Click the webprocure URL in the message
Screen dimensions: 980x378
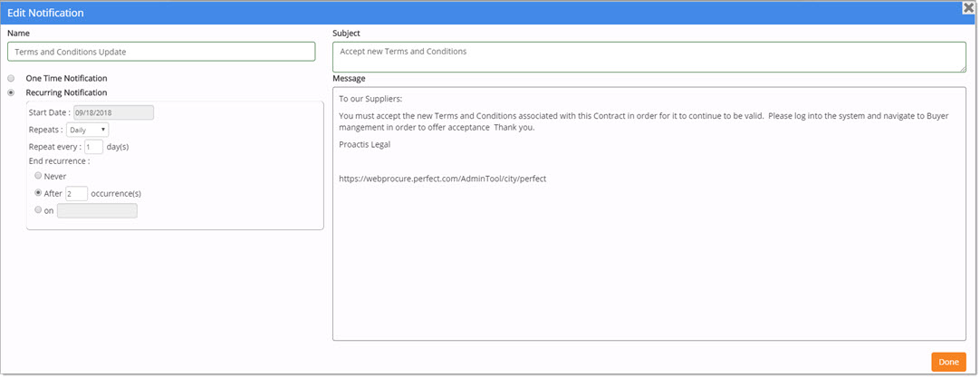click(442, 179)
